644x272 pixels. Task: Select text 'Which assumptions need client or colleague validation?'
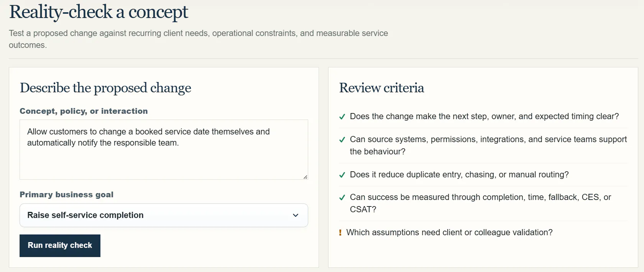[449, 233]
